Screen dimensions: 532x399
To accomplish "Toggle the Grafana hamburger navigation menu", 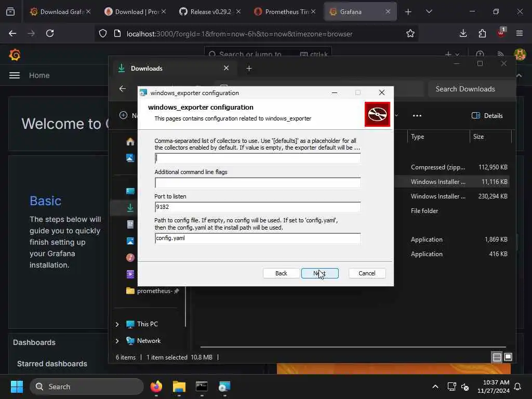I will 14,75.
